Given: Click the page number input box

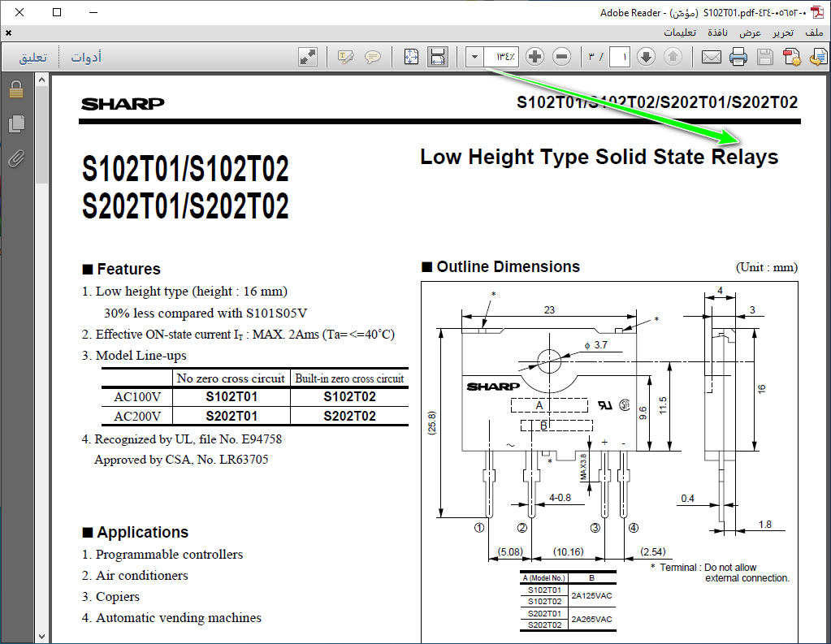Looking at the screenshot, I should (620, 57).
